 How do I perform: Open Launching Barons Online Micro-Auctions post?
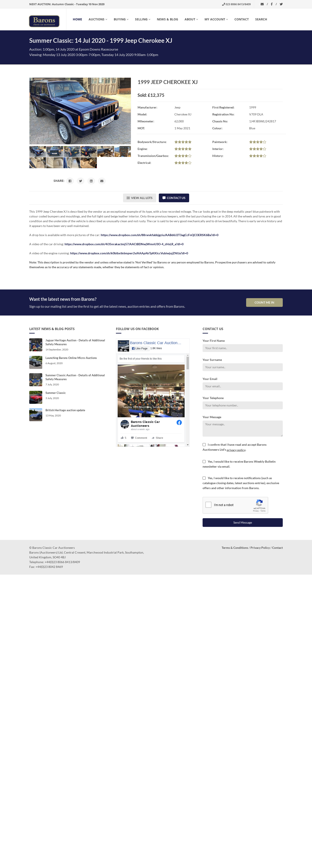71,358
